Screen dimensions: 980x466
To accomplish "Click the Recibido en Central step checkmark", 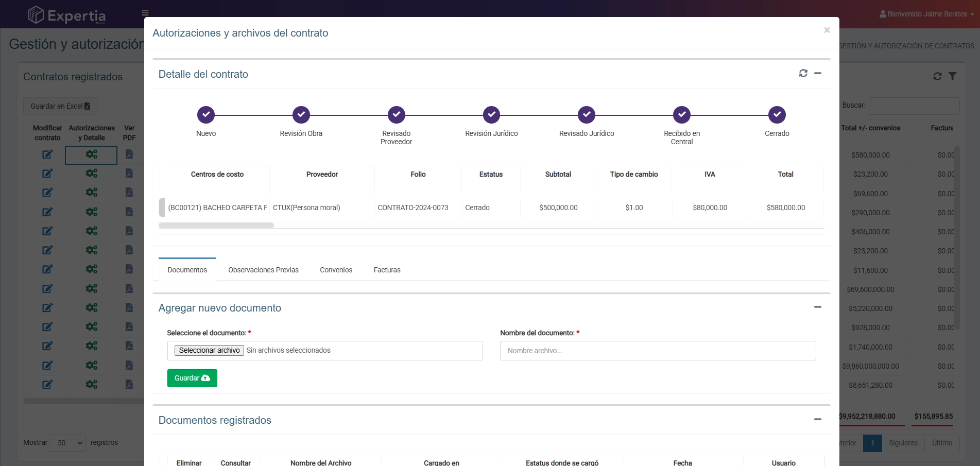I will [x=682, y=115].
